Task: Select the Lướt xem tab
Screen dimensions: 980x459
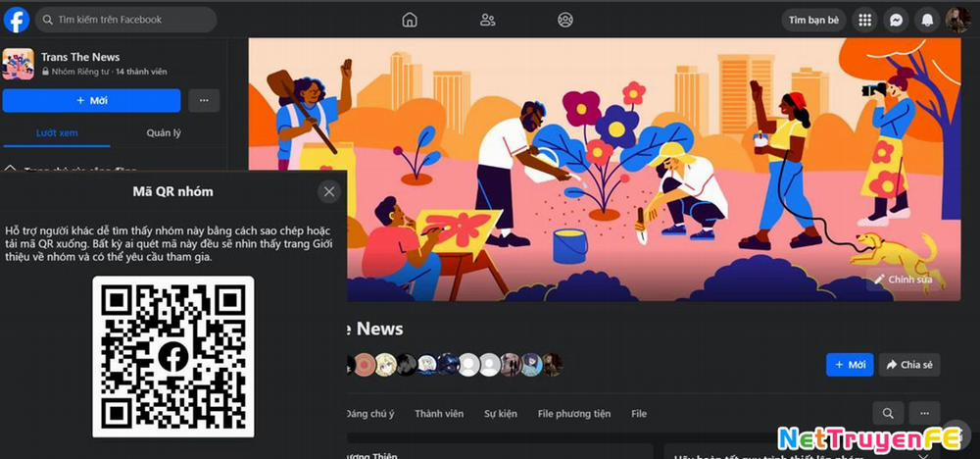Action: [x=57, y=133]
